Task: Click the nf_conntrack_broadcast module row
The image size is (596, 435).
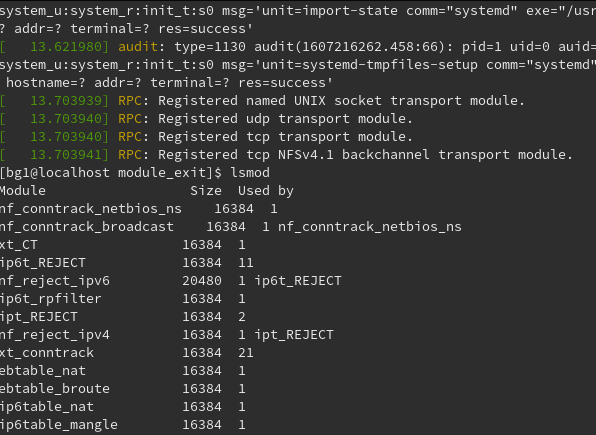Action: [230, 227]
